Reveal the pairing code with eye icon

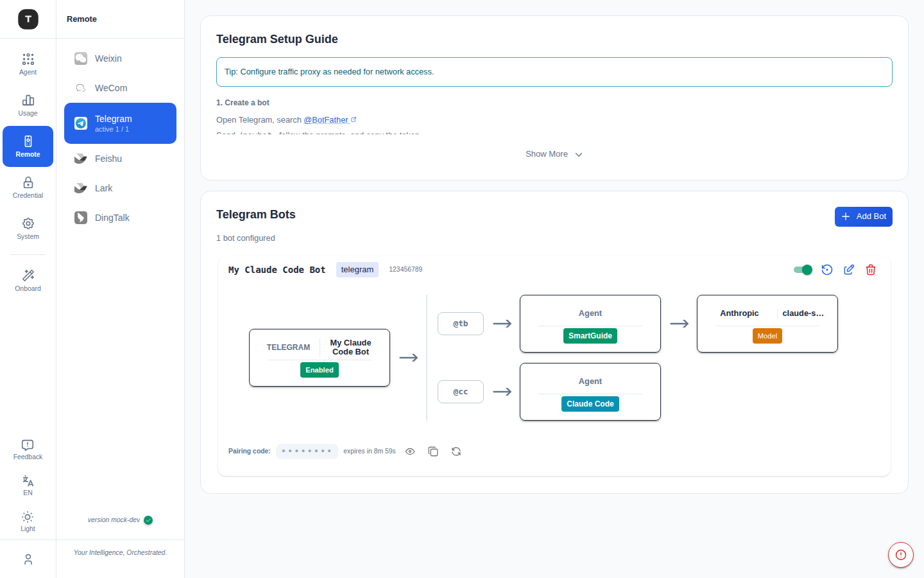(410, 451)
